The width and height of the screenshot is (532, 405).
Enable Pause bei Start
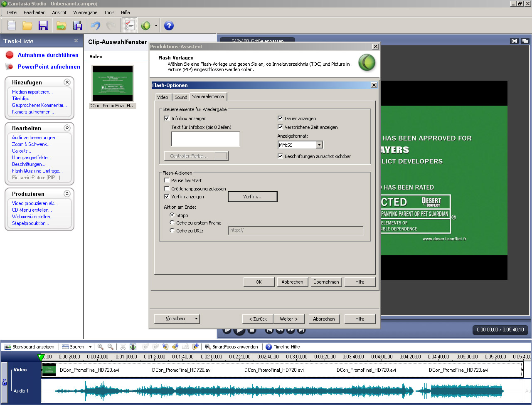pos(167,180)
